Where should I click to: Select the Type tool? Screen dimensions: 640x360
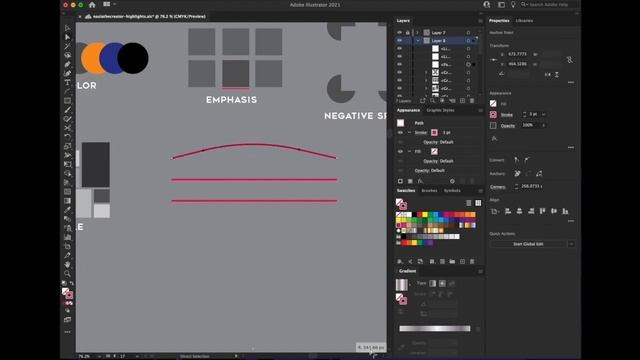pyautogui.click(x=67, y=82)
